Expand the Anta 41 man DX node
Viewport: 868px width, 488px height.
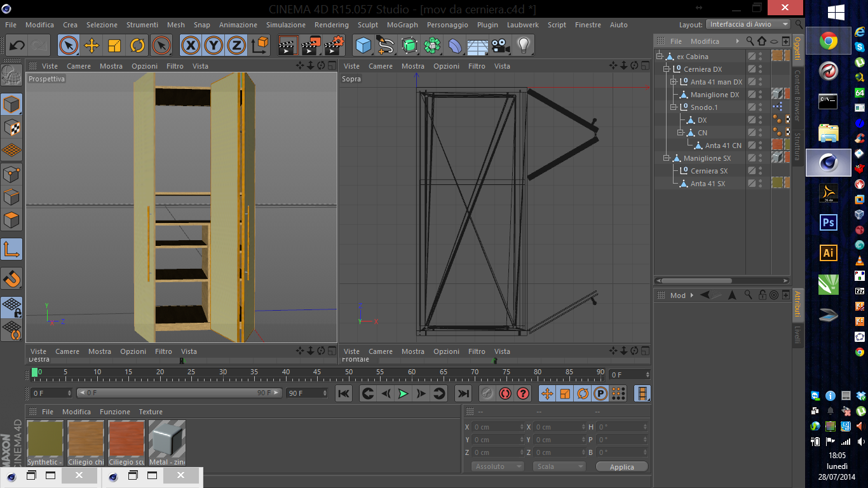click(674, 82)
